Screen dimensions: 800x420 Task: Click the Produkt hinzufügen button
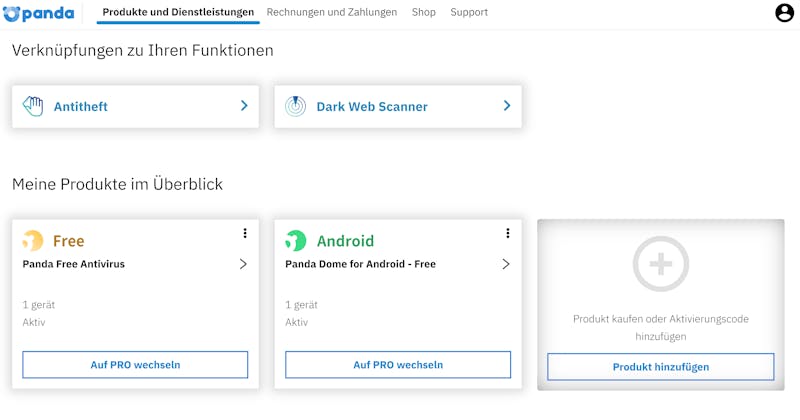coord(661,367)
